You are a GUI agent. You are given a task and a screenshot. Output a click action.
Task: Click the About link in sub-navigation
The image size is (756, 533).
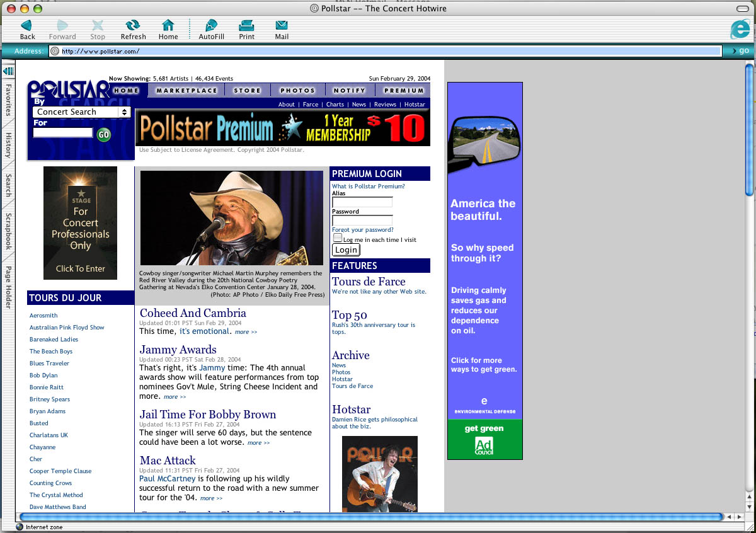pos(287,105)
